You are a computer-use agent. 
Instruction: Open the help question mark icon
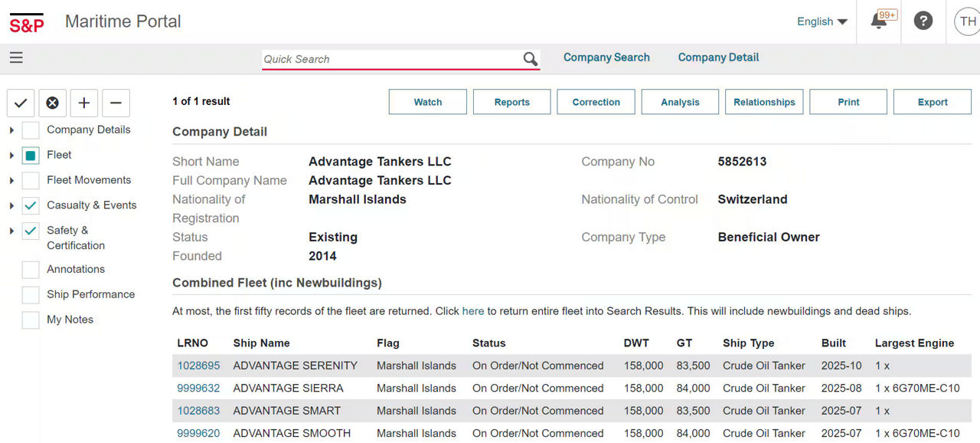click(923, 21)
